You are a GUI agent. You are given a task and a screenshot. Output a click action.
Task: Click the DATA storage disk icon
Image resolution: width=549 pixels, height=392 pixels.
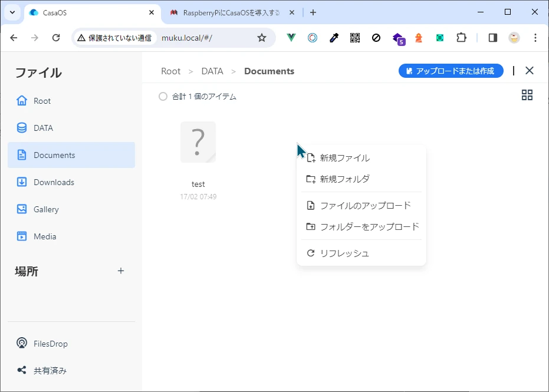tap(22, 128)
